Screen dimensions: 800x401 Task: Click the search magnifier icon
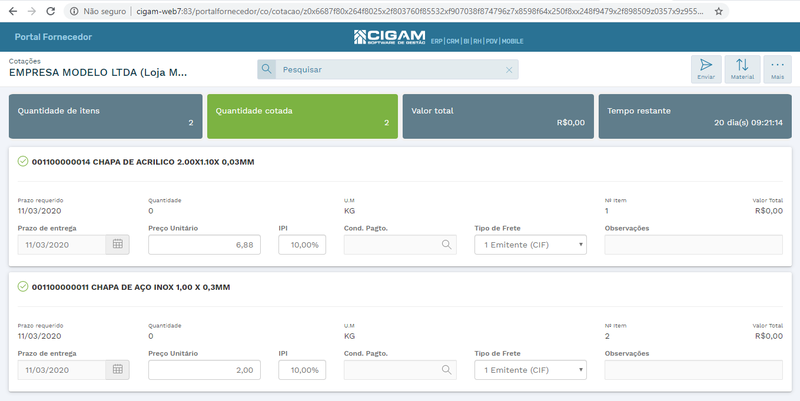tap(266, 69)
